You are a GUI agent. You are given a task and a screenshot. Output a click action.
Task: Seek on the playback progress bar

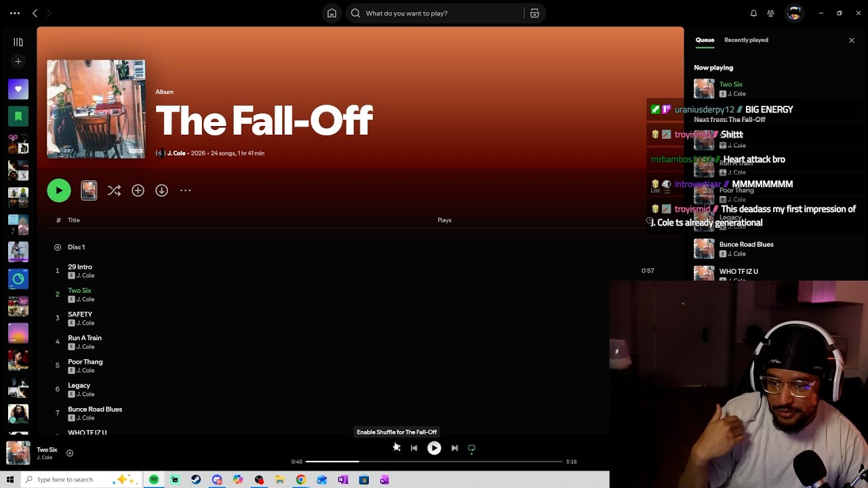(x=434, y=462)
